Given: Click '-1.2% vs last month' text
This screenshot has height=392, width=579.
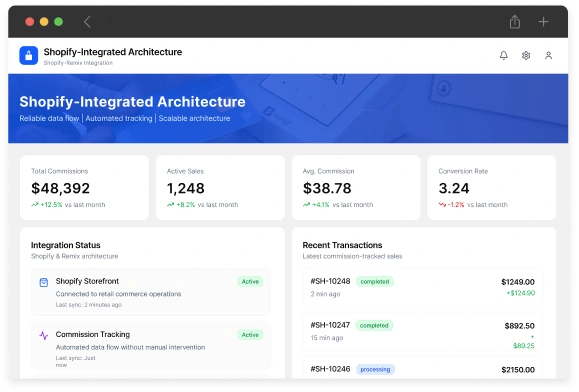Looking at the screenshot, I should coord(478,205).
